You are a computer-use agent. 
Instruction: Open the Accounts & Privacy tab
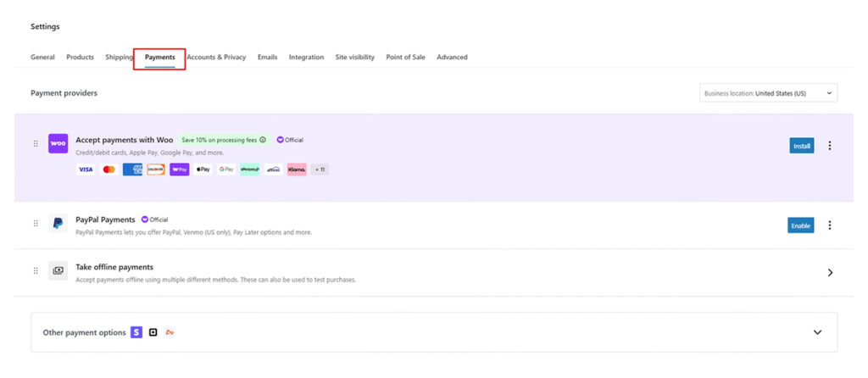pyautogui.click(x=216, y=58)
